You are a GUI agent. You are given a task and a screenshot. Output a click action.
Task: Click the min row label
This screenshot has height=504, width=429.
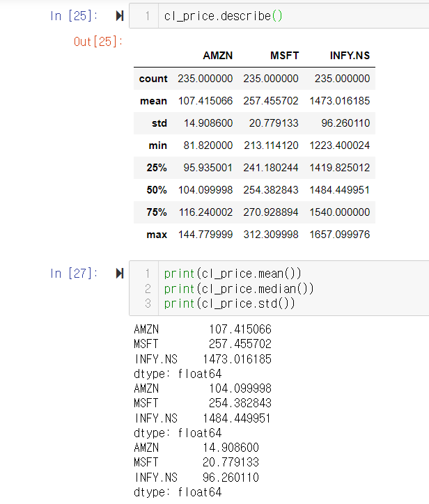click(x=158, y=145)
